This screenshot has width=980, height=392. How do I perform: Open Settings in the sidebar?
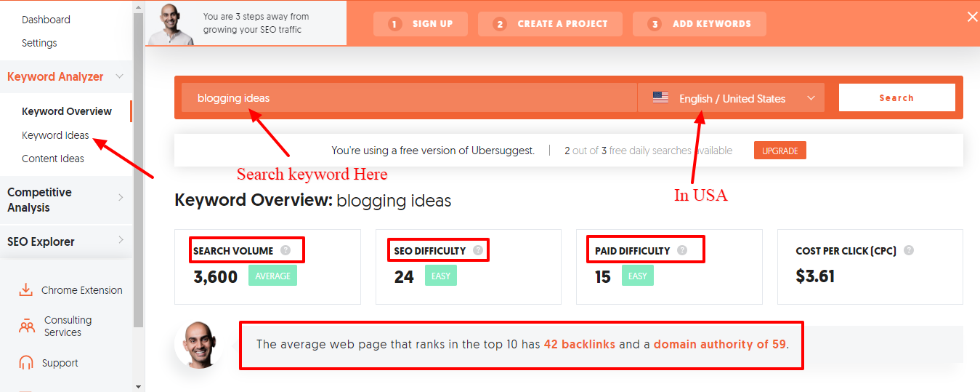(x=39, y=43)
